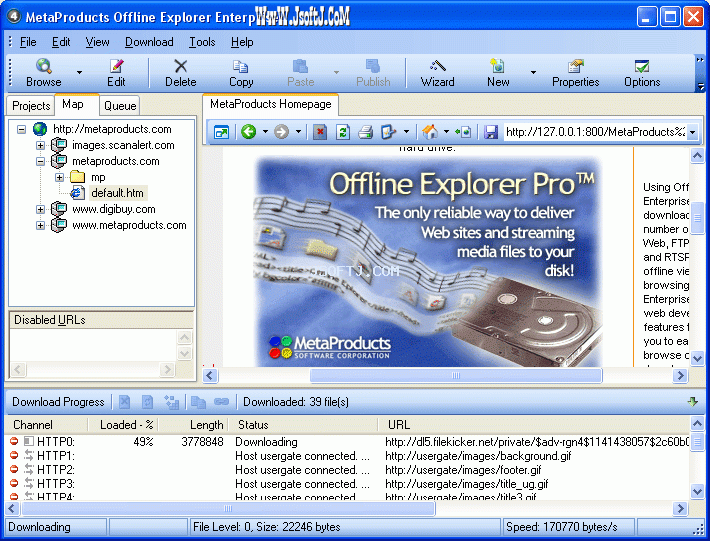710x541 pixels.
Task: Stop the HTTP0 channel download
Action: (14, 441)
